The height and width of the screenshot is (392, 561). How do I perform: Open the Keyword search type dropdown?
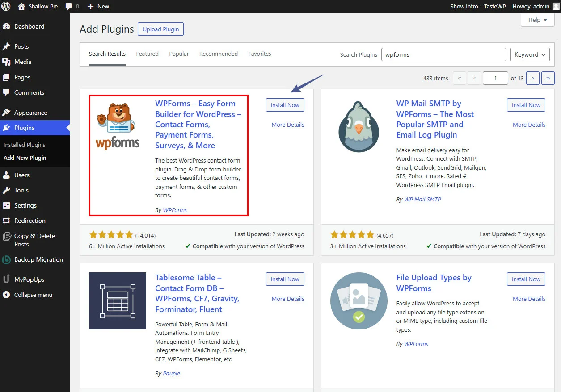tap(530, 54)
